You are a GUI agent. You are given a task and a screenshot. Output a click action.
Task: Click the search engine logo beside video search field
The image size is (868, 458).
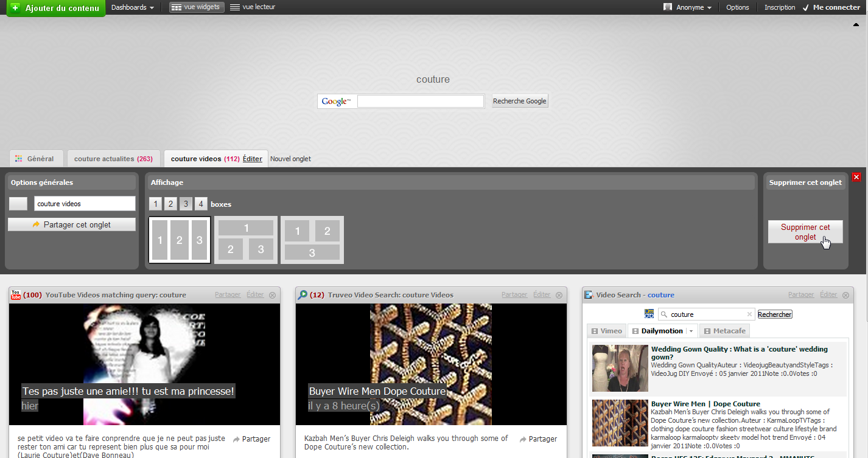click(649, 314)
